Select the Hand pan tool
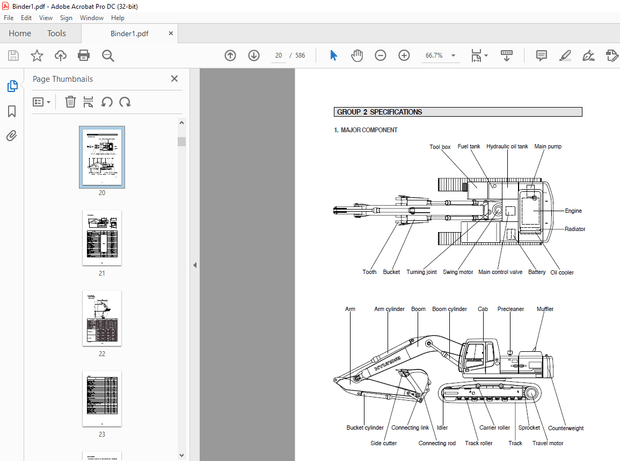The width and height of the screenshot is (620, 461). (x=357, y=55)
